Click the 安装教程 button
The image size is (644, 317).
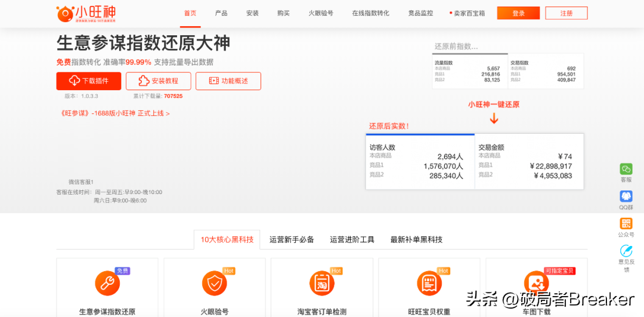[159, 81]
